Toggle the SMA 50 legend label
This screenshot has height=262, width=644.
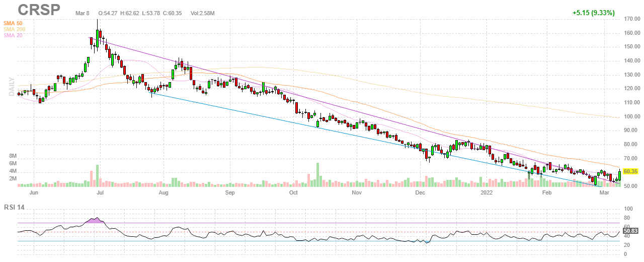[x=13, y=23]
